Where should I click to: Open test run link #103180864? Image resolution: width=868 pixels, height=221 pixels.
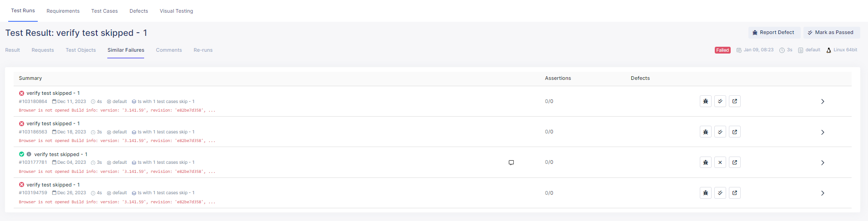[33, 102]
